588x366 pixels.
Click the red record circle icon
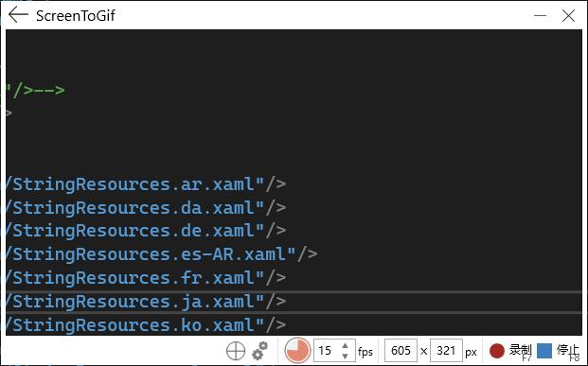coord(497,351)
